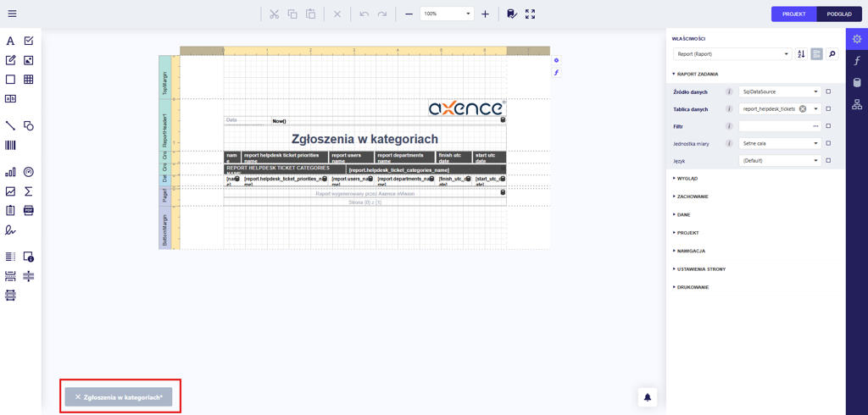Select the Barcode control tool
The height and width of the screenshot is (415, 868).
[x=10, y=146]
